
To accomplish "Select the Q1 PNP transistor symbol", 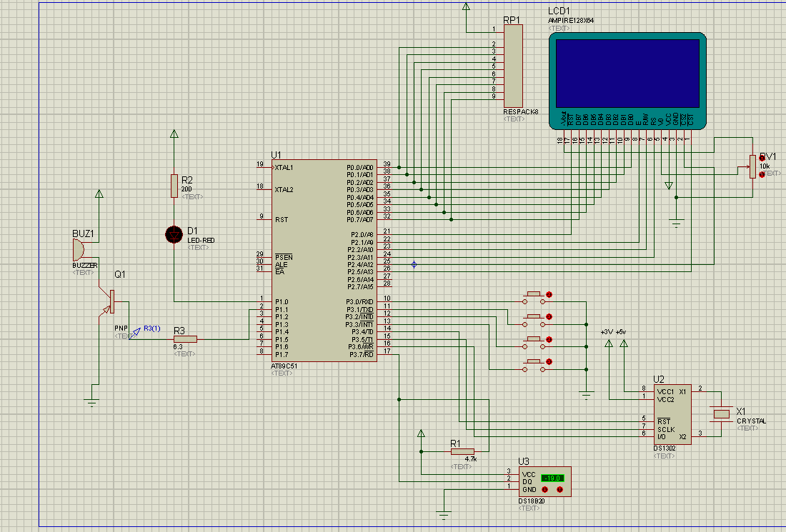I will click(110, 301).
